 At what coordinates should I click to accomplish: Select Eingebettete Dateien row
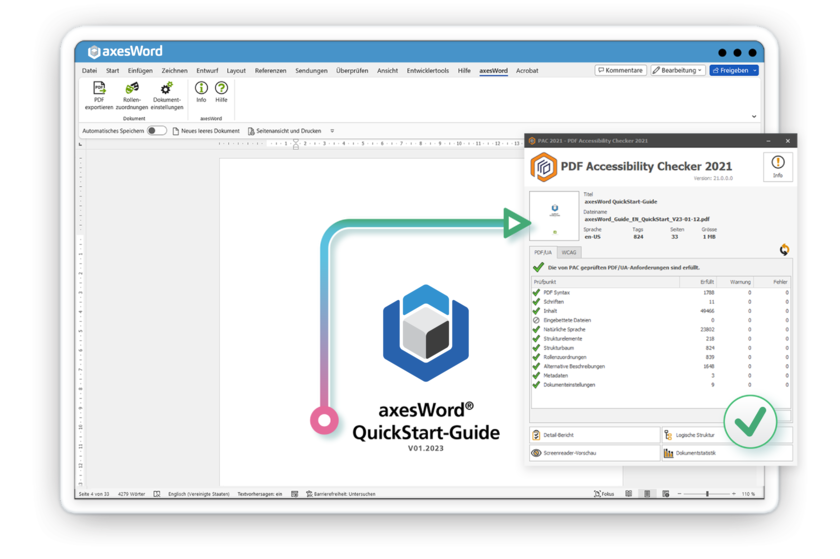click(661, 320)
